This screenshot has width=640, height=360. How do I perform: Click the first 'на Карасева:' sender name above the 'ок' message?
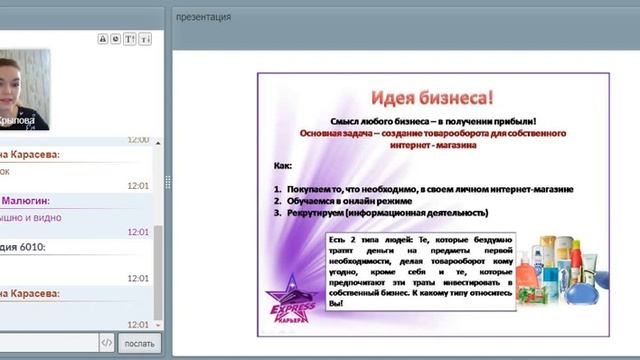pyautogui.click(x=29, y=155)
